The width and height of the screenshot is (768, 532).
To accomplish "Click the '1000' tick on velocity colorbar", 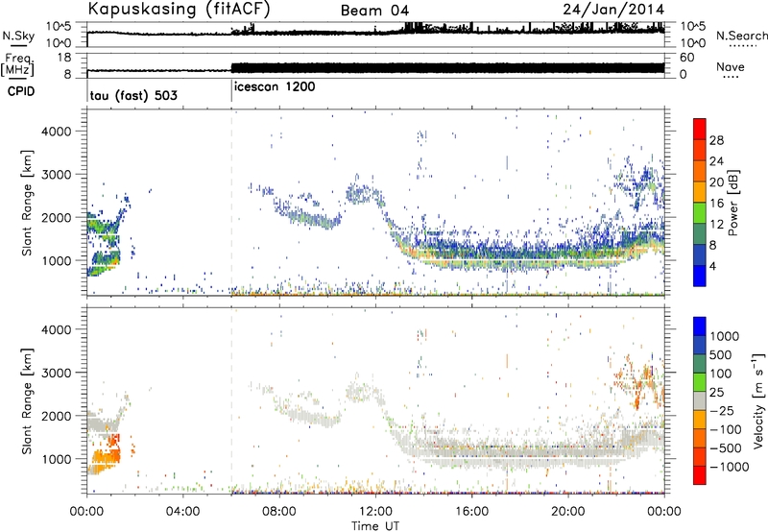I will tap(725, 336).
